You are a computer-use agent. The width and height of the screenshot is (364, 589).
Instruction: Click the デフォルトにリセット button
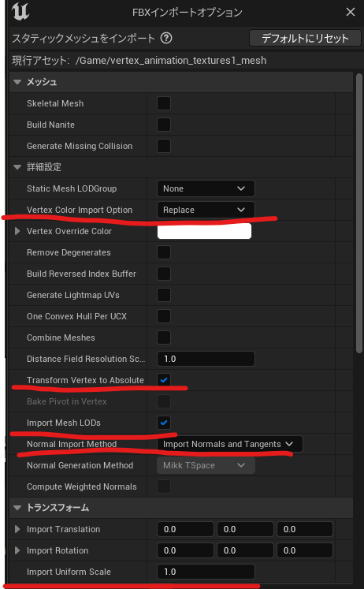tap(305, 38)
